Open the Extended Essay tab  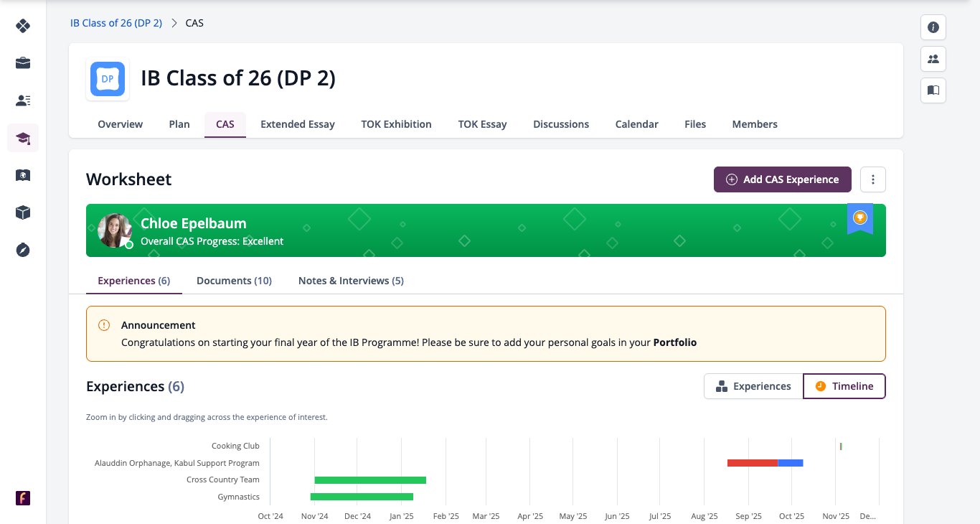tap(298, 124)
